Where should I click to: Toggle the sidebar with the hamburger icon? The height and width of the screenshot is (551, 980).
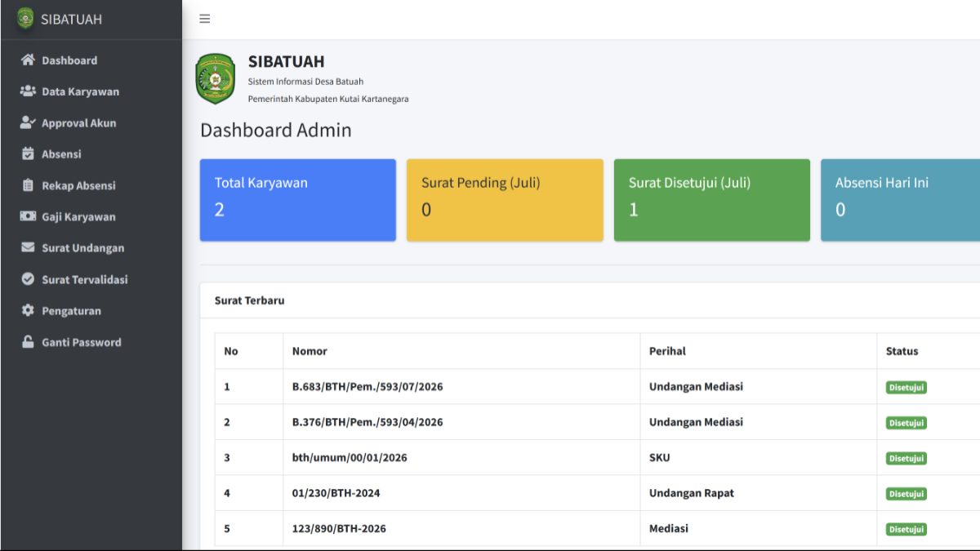205,19
